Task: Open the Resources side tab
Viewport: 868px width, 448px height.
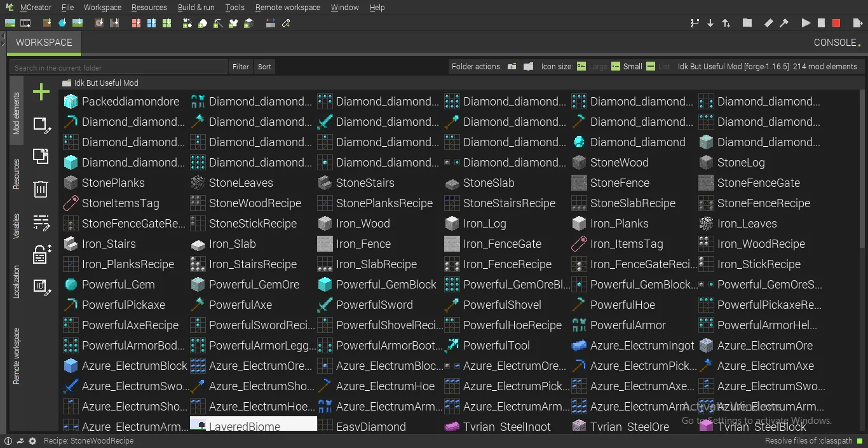Action: (17, 174)
